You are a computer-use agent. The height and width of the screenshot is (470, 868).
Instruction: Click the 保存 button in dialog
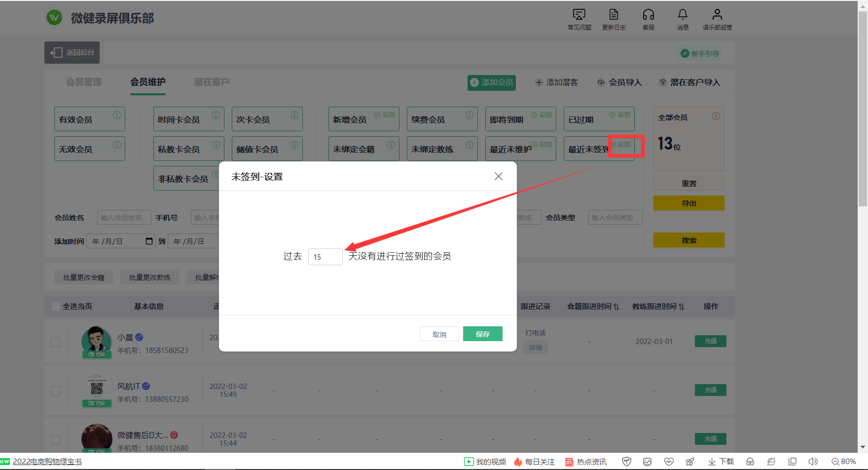482,334
